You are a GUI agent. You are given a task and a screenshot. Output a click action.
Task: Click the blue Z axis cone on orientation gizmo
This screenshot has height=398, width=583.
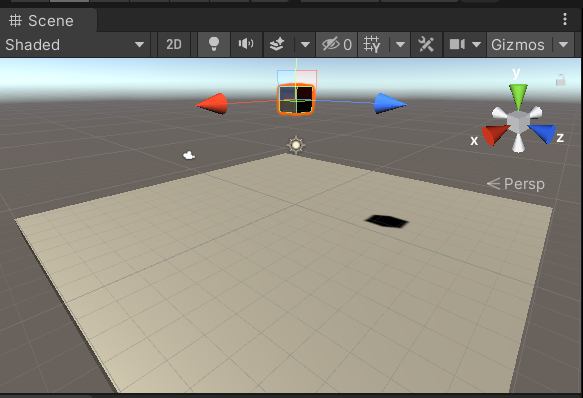544,133
